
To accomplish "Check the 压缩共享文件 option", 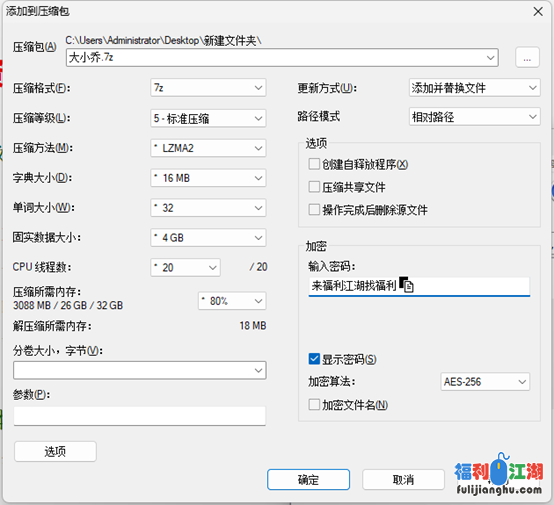I will point(314,187).
